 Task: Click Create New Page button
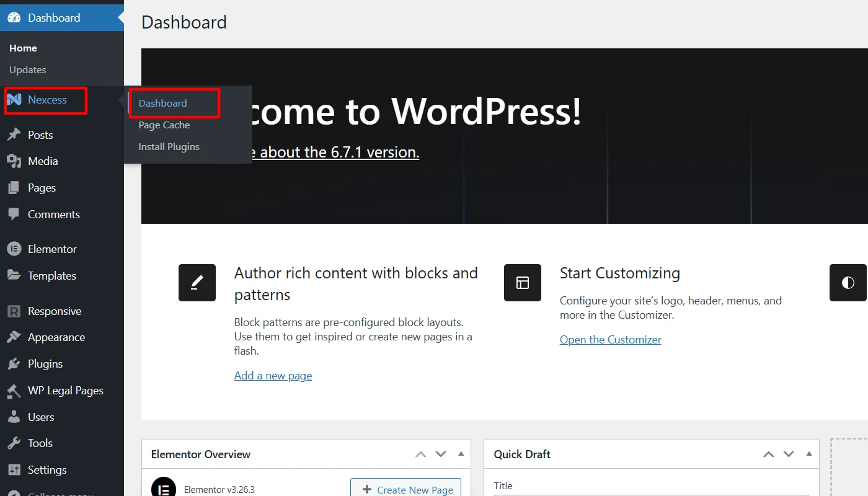[405, 489]
